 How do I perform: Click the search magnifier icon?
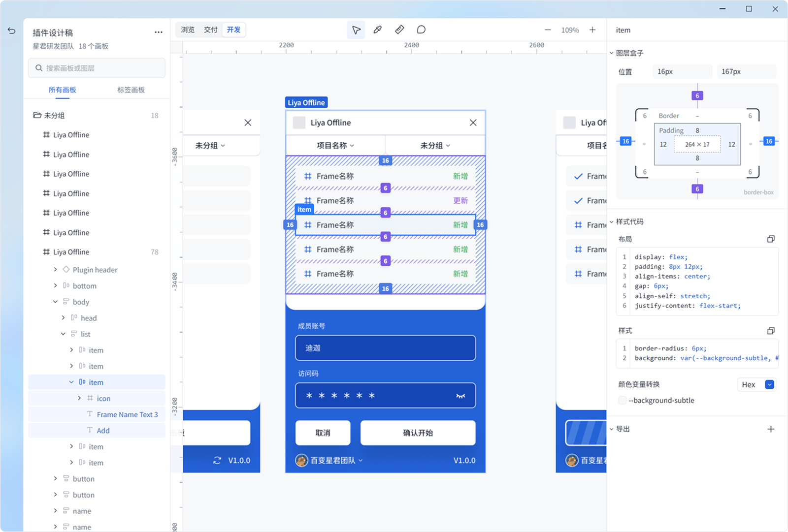coord(39,68)
